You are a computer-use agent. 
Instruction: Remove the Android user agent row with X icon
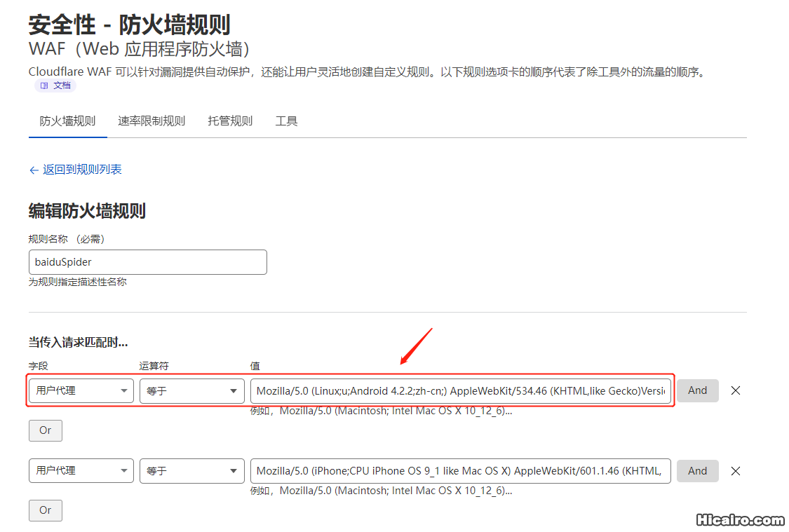pyautogui.click(x=736, y=390)
